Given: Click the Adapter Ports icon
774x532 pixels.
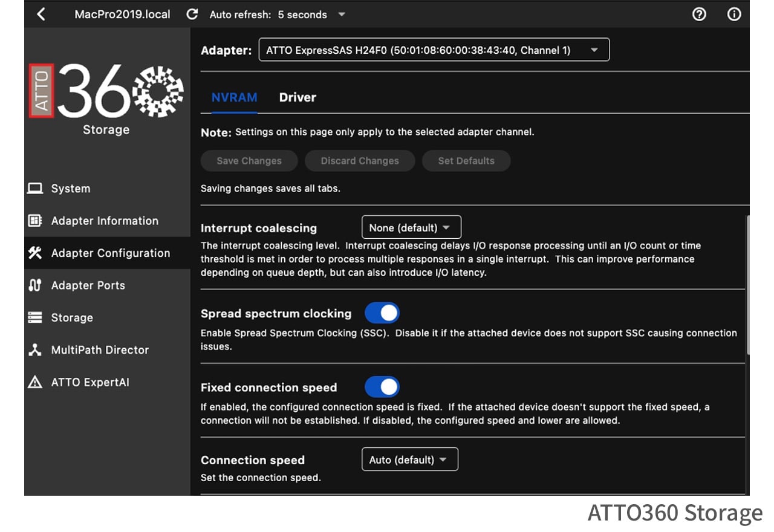Looking at the screenshot, I should [35, 285].
